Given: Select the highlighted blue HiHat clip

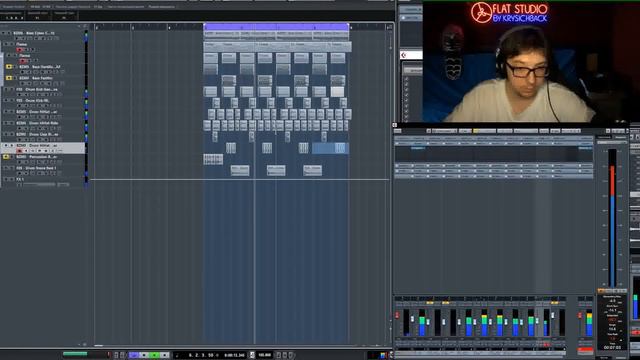Looking at the screenshot, I should pyautogui.click(x=330, y=148).
